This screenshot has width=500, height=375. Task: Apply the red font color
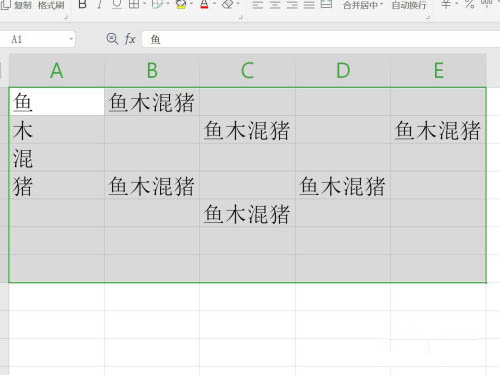204,4
